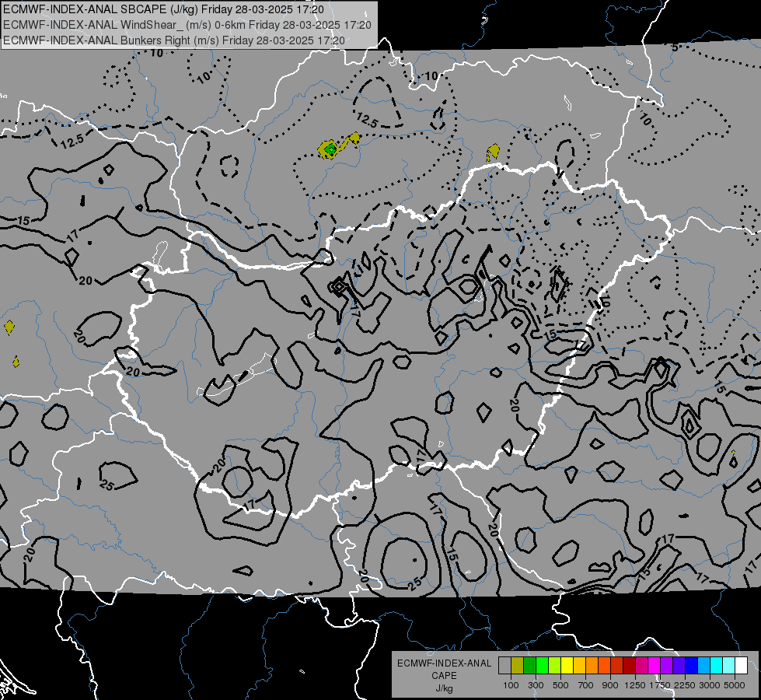Screen dimensions: 761x700
Task: Select the orange legend swatch after 700
Action: (x=592, y=666)
